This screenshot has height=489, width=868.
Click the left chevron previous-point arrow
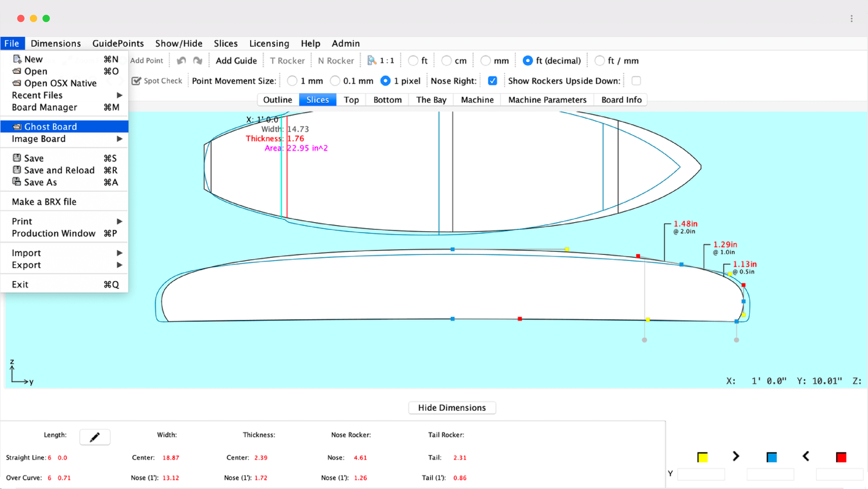806,456
